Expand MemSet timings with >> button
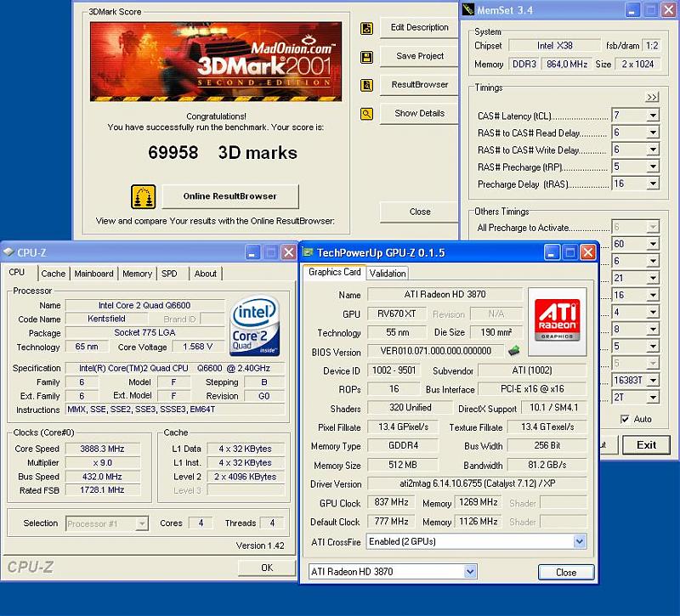Viewport: 680px width, 616px height. pyautogui.click(x=652, y=97)
